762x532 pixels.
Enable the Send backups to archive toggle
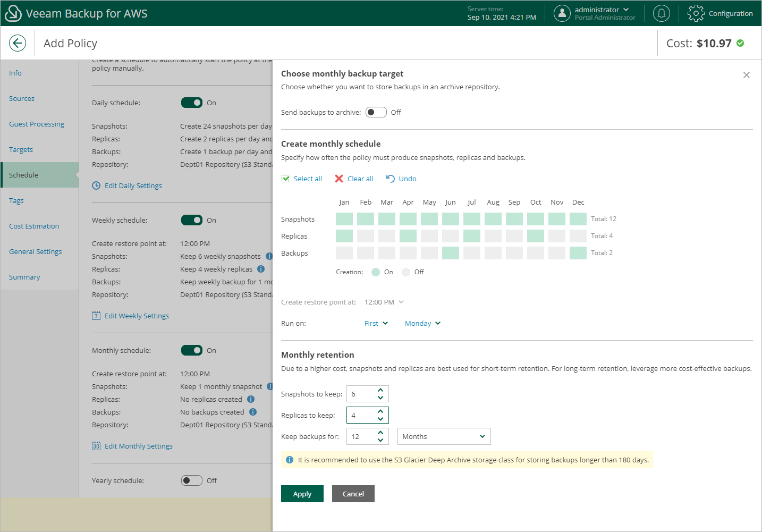[x=376, y=112]
